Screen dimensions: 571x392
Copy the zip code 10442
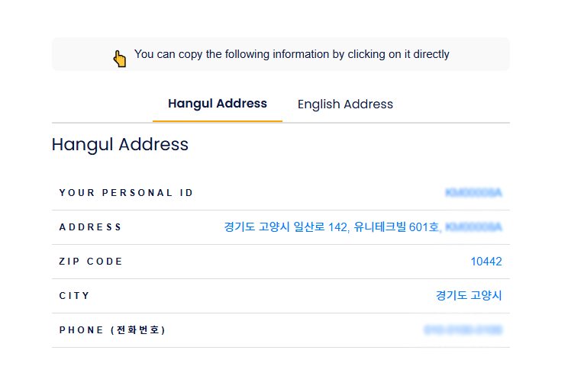pos(486,262)
